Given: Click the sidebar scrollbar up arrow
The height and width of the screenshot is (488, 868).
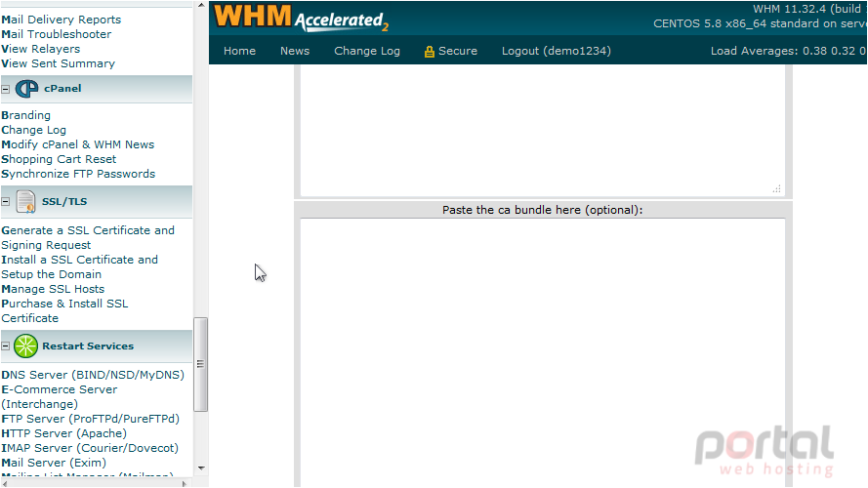Looking at the screenshot, I should 201,5.
